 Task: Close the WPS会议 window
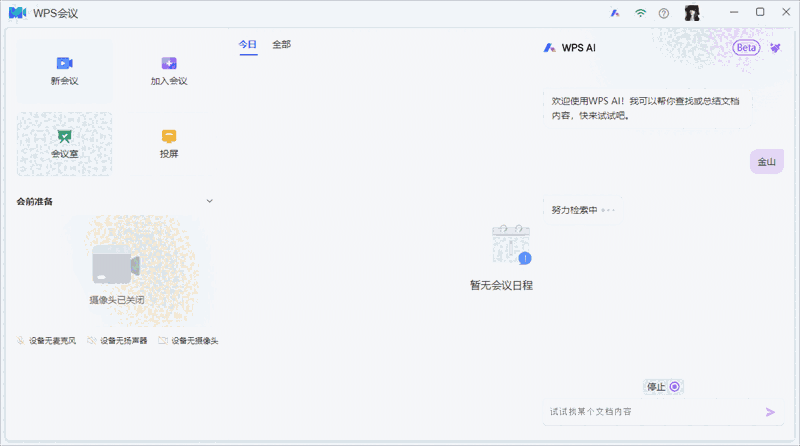point(786,12)
